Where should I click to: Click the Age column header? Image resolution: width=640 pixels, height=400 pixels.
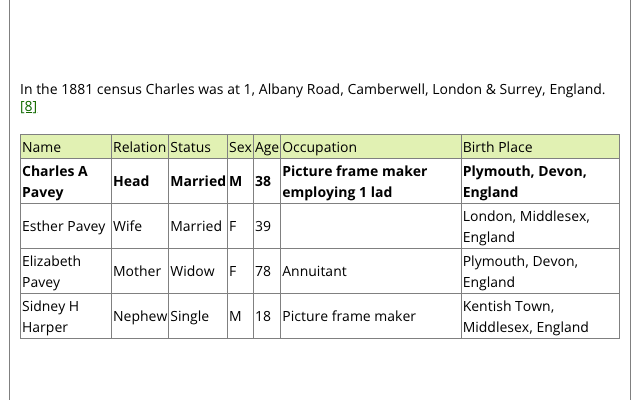tap(267, 147)
